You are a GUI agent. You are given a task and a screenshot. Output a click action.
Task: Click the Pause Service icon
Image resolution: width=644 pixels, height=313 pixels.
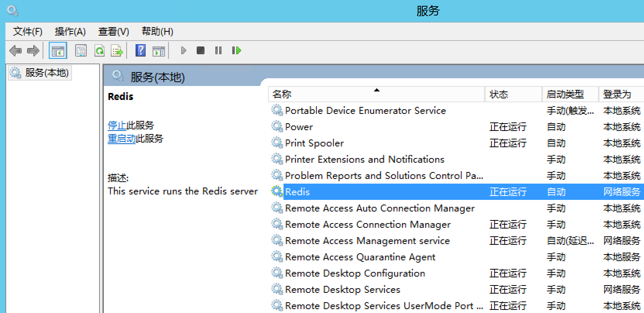(x=218, y=50)
